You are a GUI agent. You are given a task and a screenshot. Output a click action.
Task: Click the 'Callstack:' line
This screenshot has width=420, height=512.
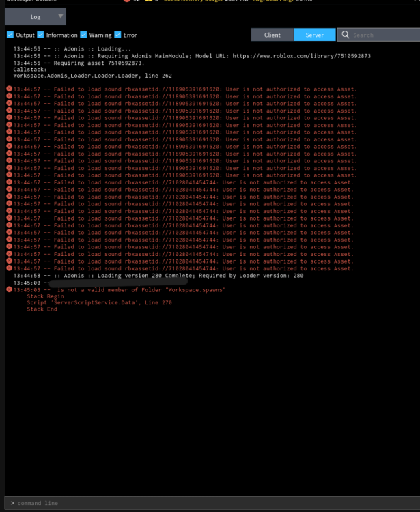pos(30,69)
